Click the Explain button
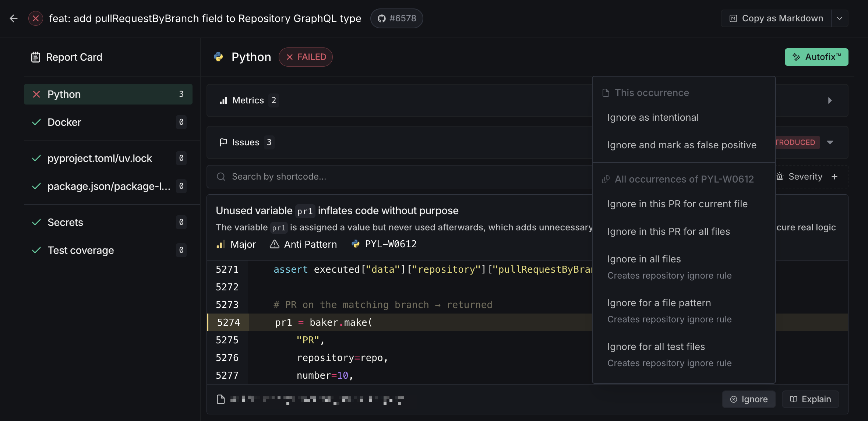The height and width of the screenshot is (421, 868). tap(810, 399)
